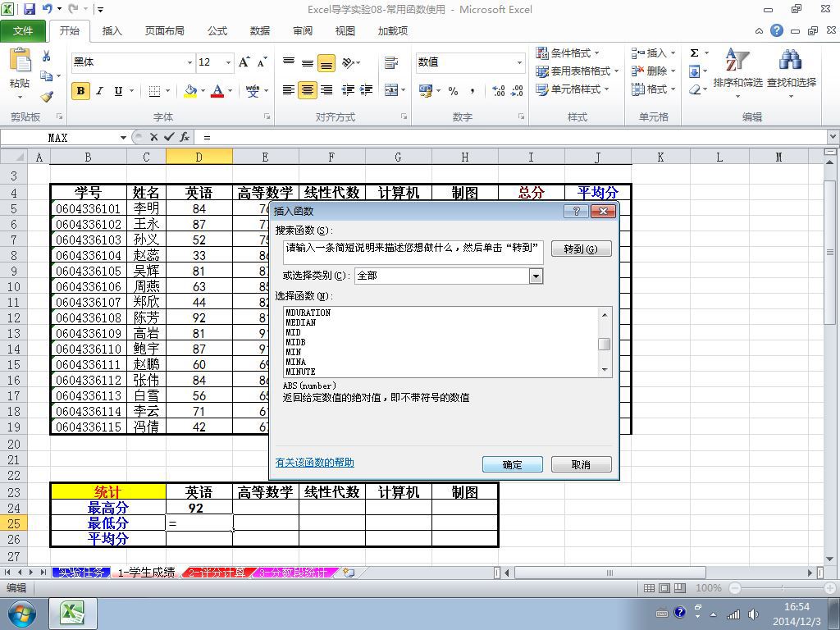
Task: Click the Format Painter brush icon
Action: (47, 97)
